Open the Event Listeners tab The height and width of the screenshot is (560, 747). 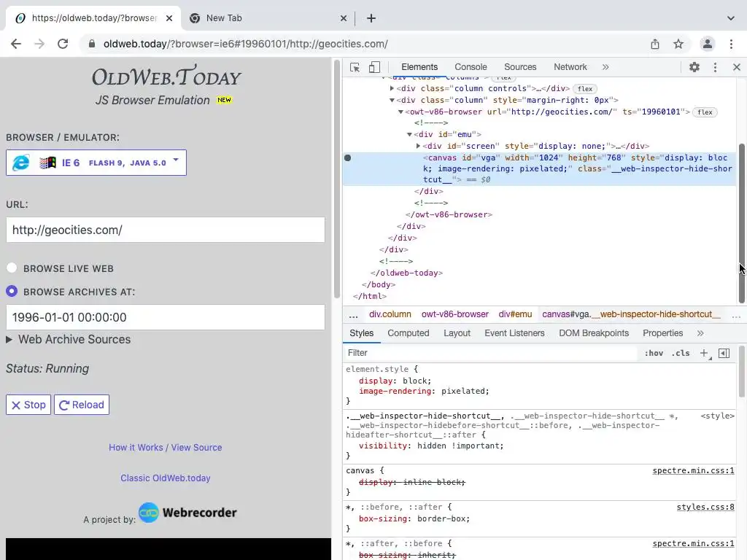[x=514, y=333]
